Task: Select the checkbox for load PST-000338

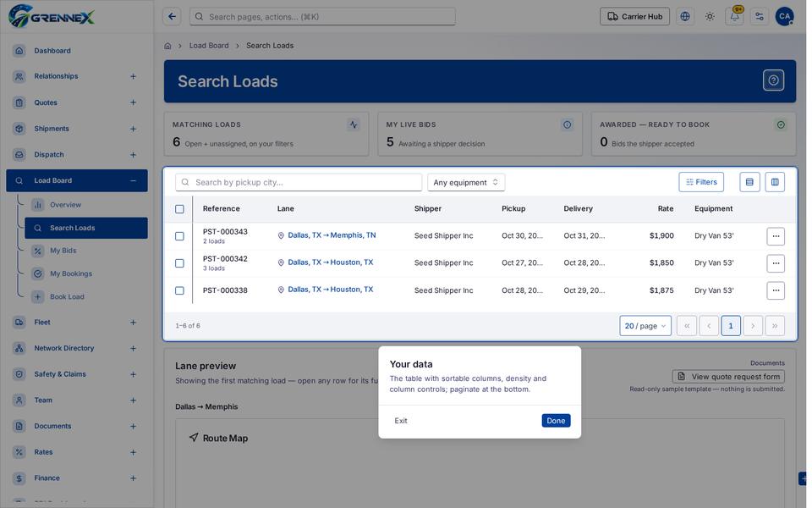Action: point(179,290)
